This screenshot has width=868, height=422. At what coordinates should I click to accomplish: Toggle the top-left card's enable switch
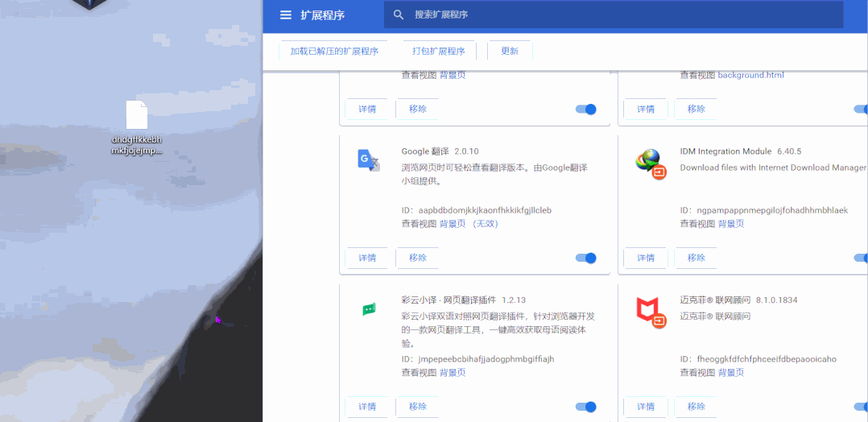[x=586, y=109]
